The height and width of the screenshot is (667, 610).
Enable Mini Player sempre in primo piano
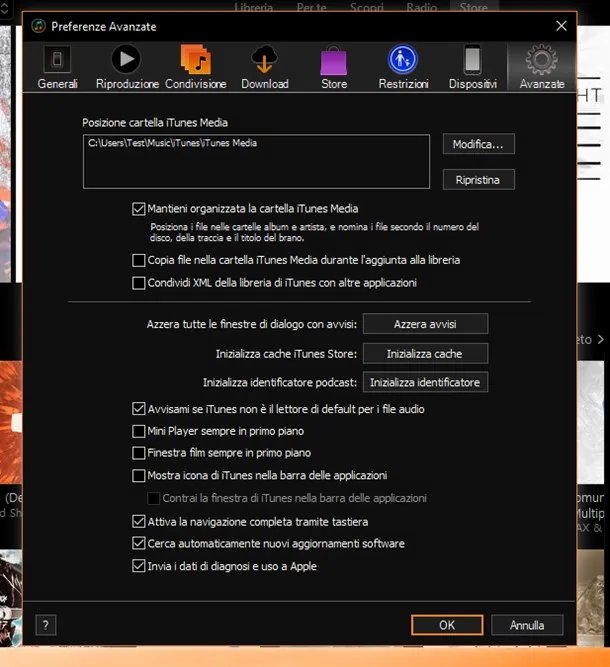138,431
